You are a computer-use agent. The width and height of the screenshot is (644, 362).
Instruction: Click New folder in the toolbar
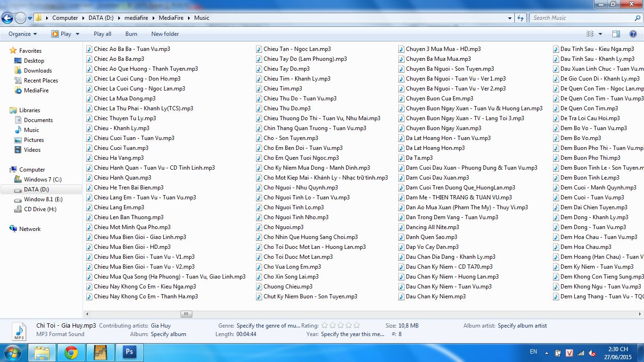165,34
